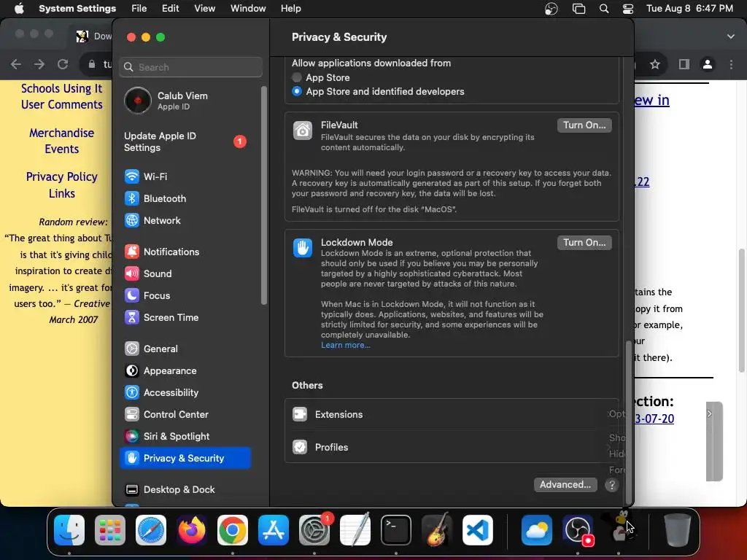Click the Settings search field
Screen dimensions: 747x560
tap(190, 67)
